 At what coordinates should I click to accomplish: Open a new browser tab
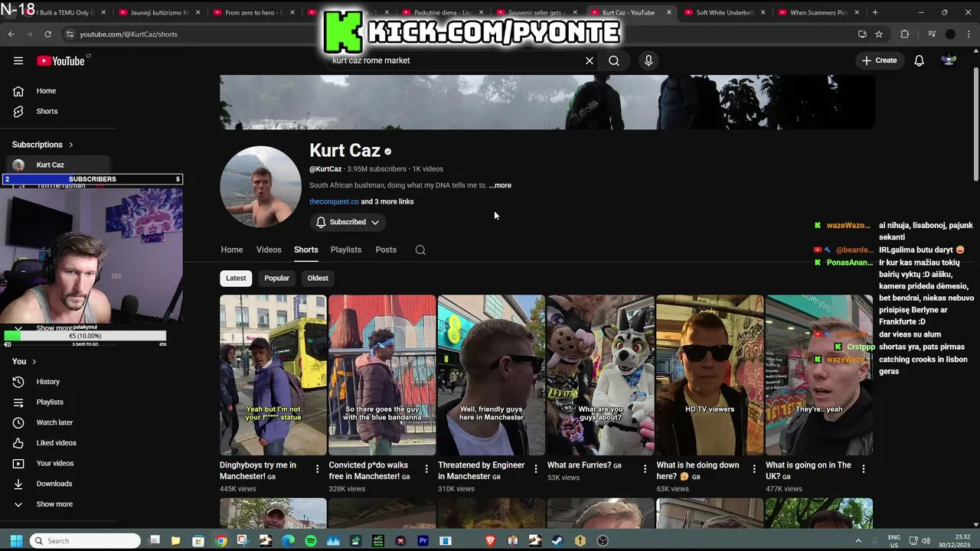(x=875, y=12)
